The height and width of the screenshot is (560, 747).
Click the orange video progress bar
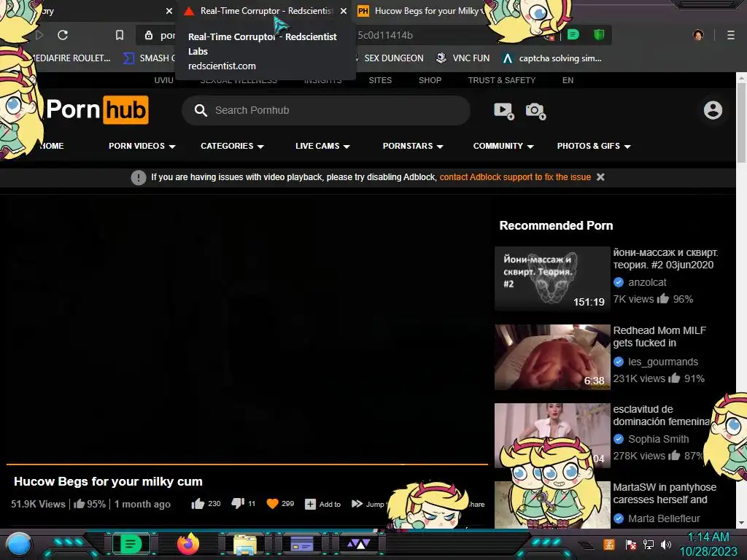coord(247,463)
